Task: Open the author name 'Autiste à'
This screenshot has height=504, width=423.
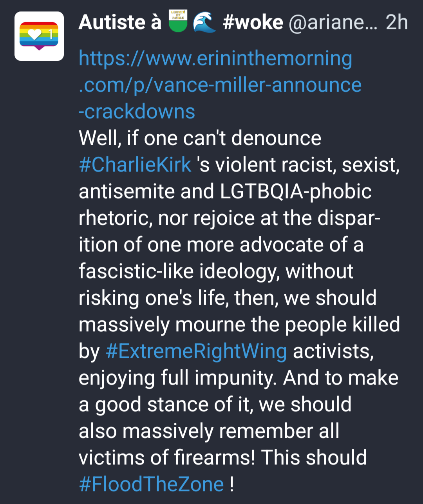Action: click(x=120, y=22)
